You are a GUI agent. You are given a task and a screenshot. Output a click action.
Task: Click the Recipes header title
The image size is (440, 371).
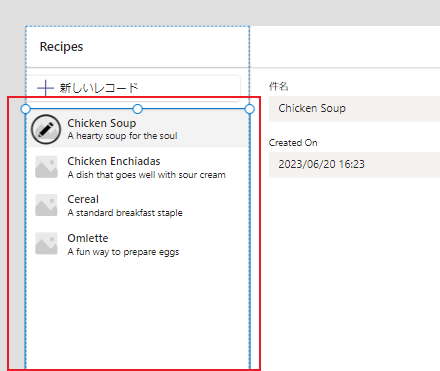tap(61, 47)
